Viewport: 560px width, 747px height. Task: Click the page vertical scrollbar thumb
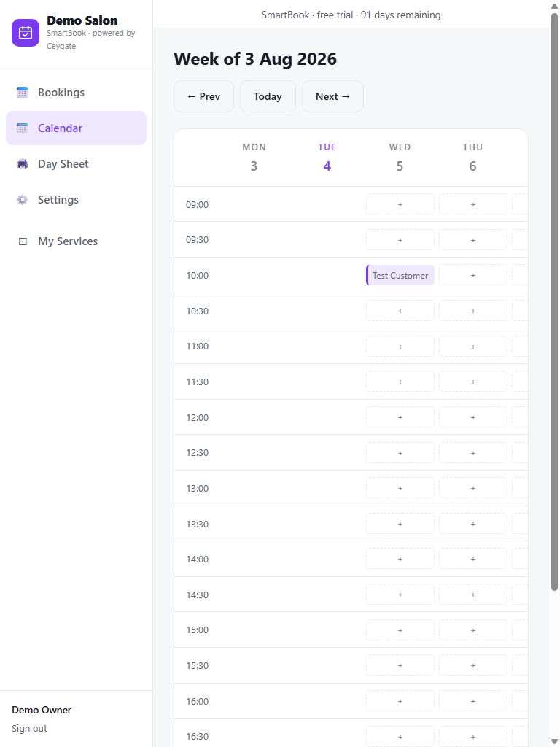[x=554, y=302]
